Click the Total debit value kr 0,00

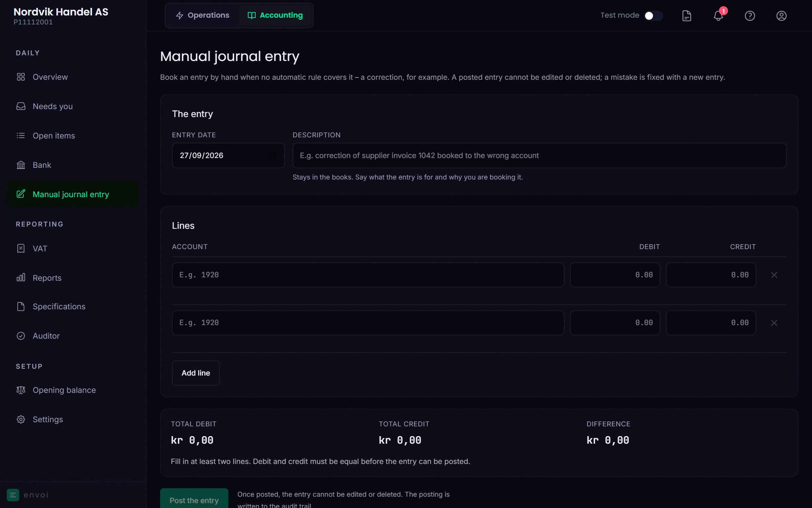click(192, 440)
